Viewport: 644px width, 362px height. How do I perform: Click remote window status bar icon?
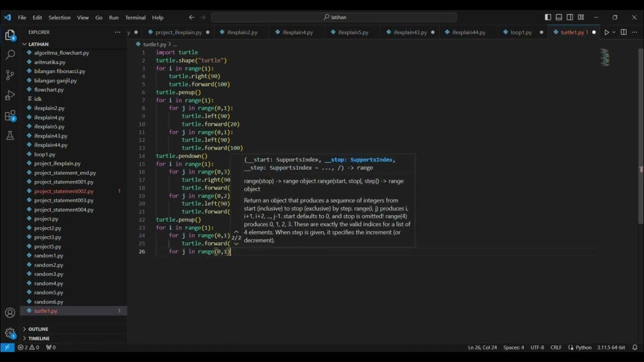7,347
